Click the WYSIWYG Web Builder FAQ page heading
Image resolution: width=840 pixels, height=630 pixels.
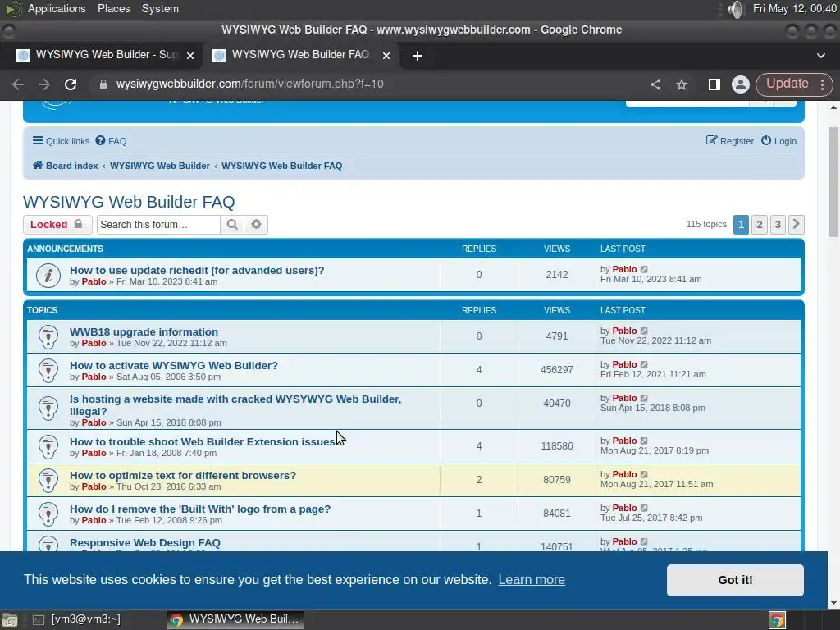coord(129,202)
